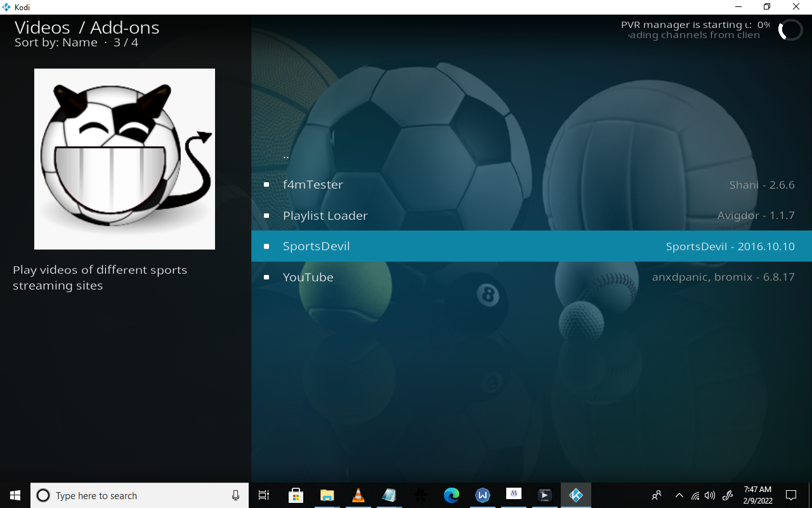This screenshot has width=812, height=508.
Task: Click the Videos / Add-ons breadcrumb title
Action: 87,27
